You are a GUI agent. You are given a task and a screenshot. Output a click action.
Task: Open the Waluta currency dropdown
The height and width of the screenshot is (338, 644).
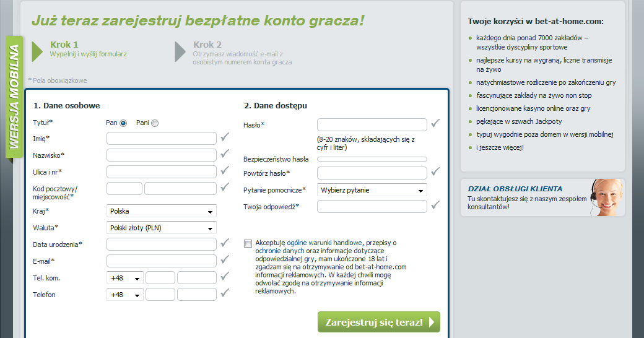(x=162, y=228)
